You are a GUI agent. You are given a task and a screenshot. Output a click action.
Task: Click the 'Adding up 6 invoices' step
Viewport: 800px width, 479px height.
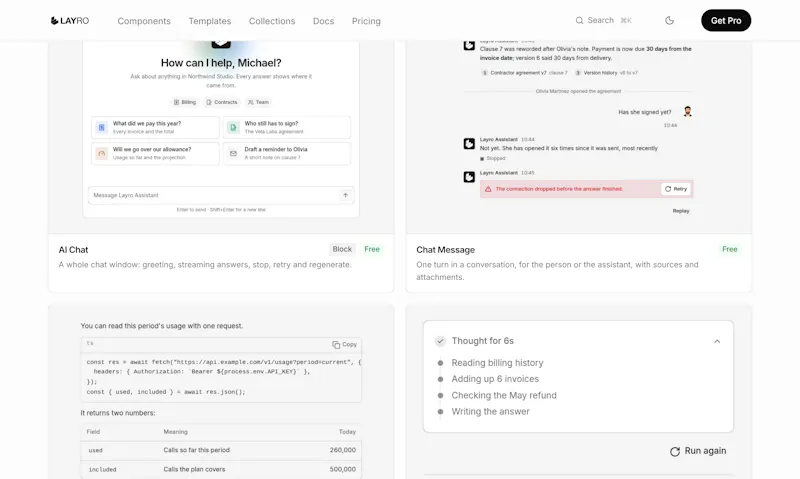495,379
